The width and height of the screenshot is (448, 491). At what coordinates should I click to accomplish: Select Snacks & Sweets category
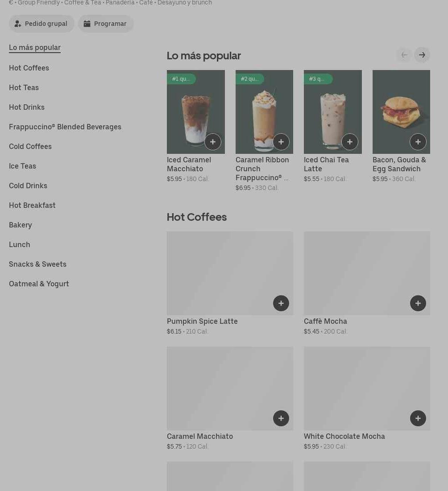(37, 264)
